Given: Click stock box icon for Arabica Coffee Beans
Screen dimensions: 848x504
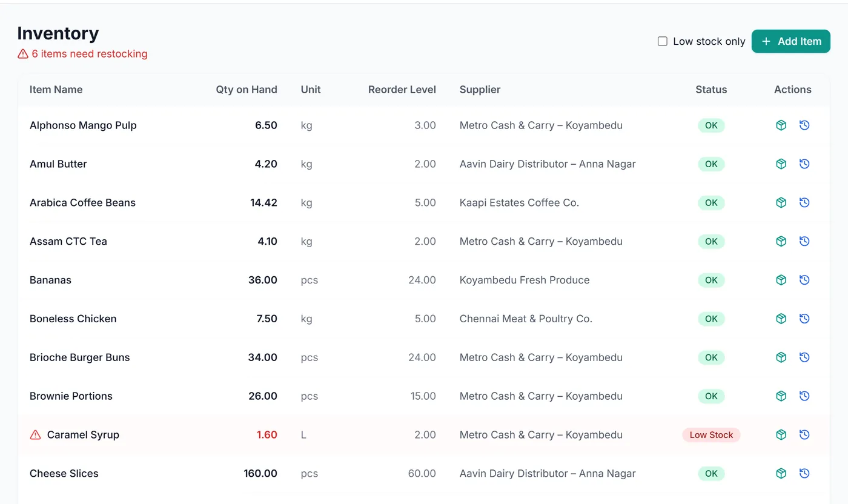Looking at the screenshot, I should [x=781, y=203].
